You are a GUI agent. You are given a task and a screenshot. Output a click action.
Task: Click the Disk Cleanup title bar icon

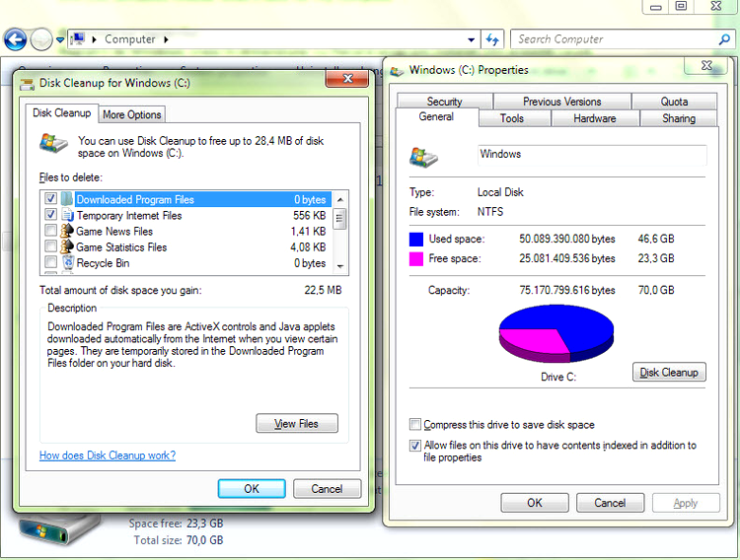[28, 84]
